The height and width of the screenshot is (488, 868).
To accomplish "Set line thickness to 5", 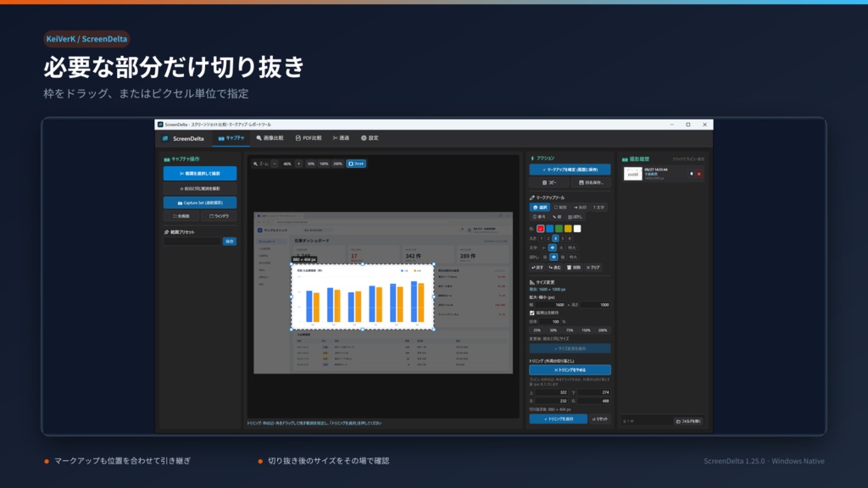I will 563,238.
